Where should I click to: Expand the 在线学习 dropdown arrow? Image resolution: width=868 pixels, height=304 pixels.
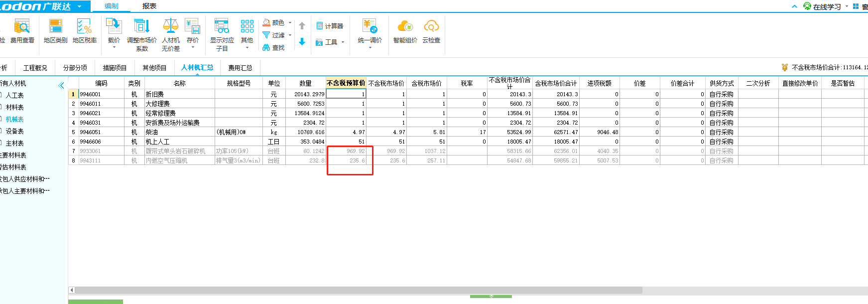[847, 6]
